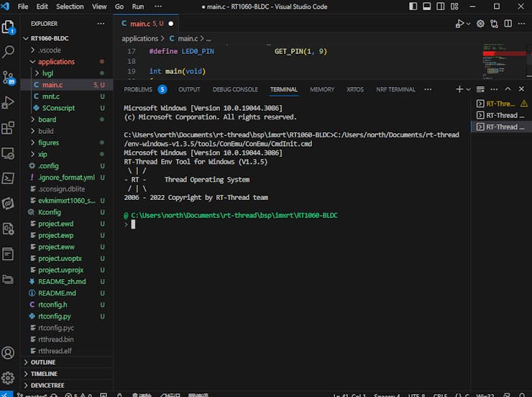Image resolution: width=532 pixels, height=397 pixels.
Task: Toggle the bottom panel layout button
Action: point(427,6)
